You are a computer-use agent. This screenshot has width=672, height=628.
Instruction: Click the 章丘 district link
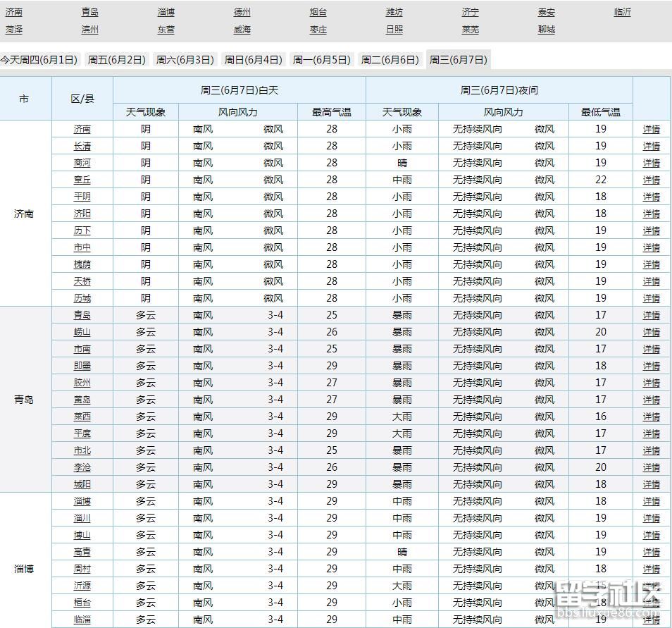82,180
